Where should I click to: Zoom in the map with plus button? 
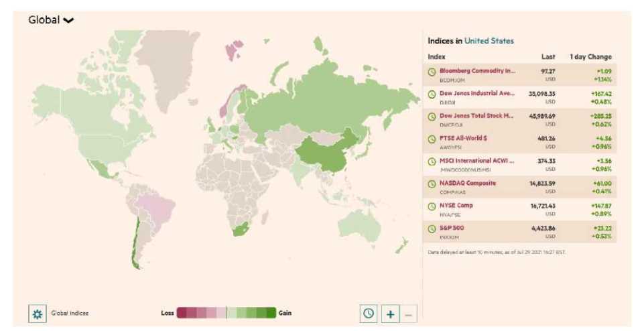coord(390,313)
